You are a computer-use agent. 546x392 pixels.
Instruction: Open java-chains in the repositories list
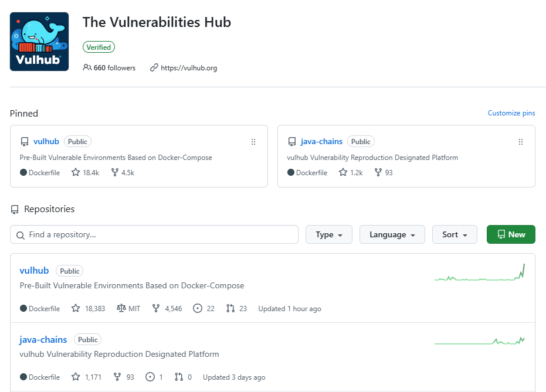[x=43, y=339]
